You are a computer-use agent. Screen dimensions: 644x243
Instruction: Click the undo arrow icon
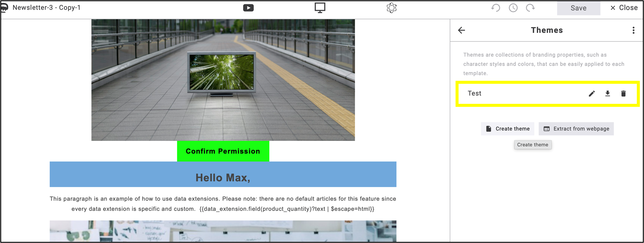tap(496, 8)
